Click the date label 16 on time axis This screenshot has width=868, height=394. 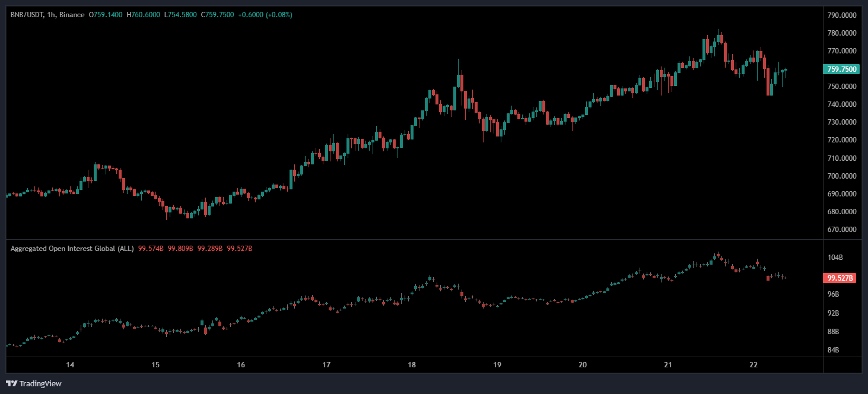241,364
